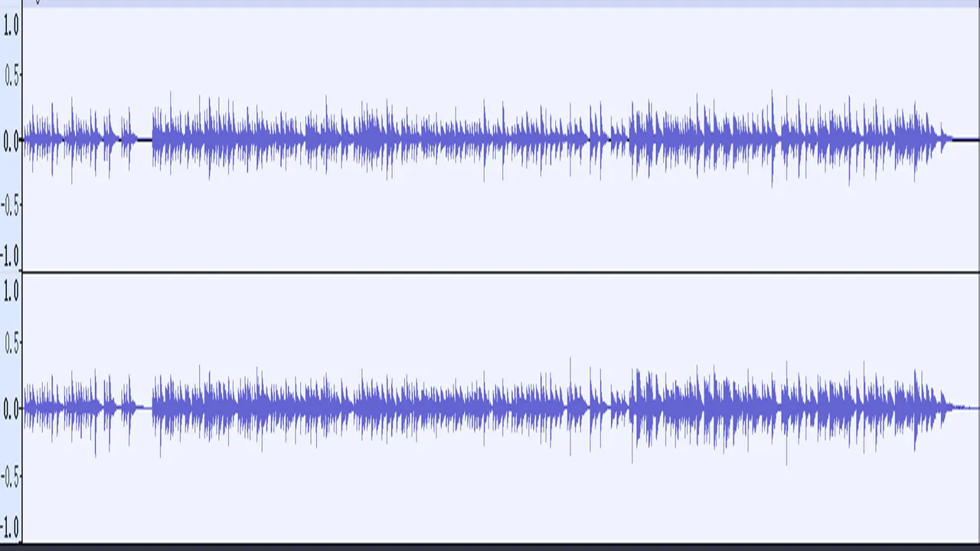Click the divider line between the two channels

point(501,272)
